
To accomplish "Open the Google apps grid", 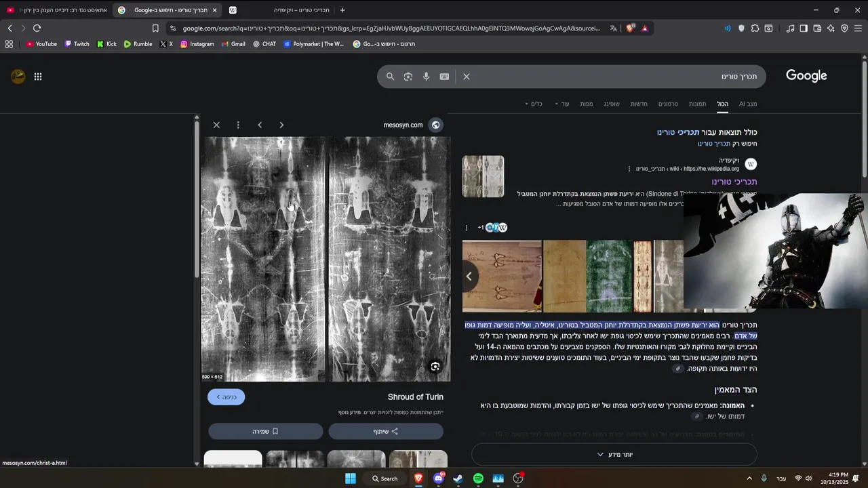I will 38,77.
